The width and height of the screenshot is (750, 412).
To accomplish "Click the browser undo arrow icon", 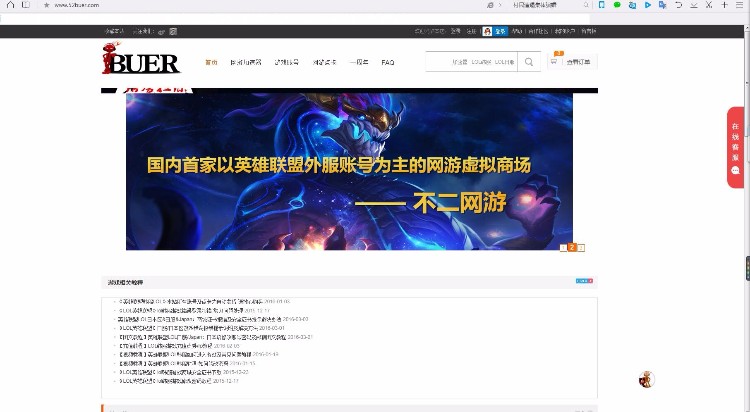I will click(678, 5).
